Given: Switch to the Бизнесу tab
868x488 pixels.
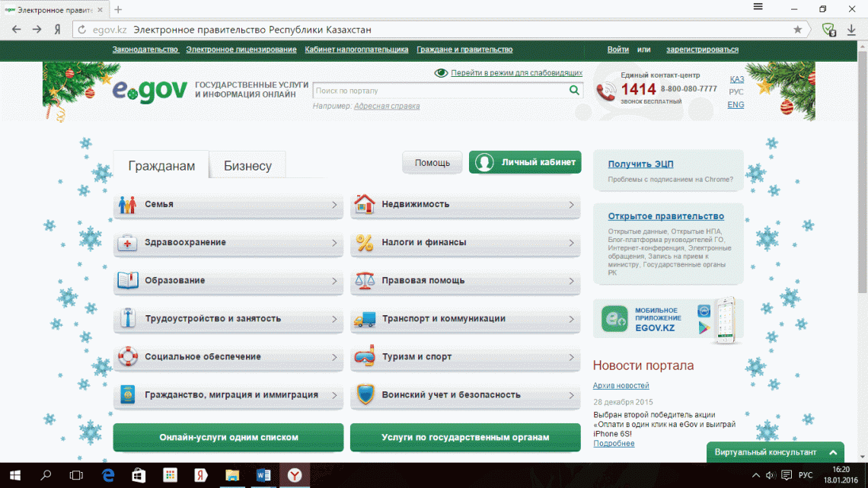Looking at the screenshot, I should coord(246,164).
